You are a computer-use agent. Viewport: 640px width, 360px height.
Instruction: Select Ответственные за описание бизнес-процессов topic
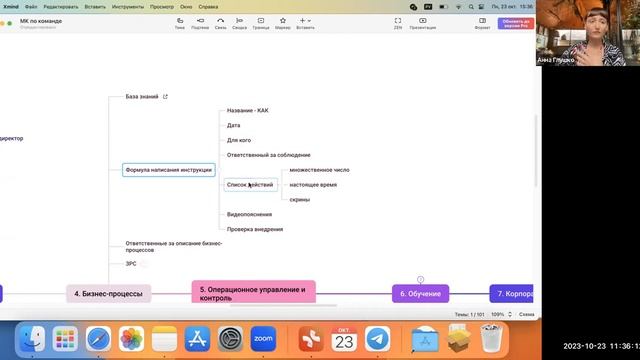(x=174, y=247)
